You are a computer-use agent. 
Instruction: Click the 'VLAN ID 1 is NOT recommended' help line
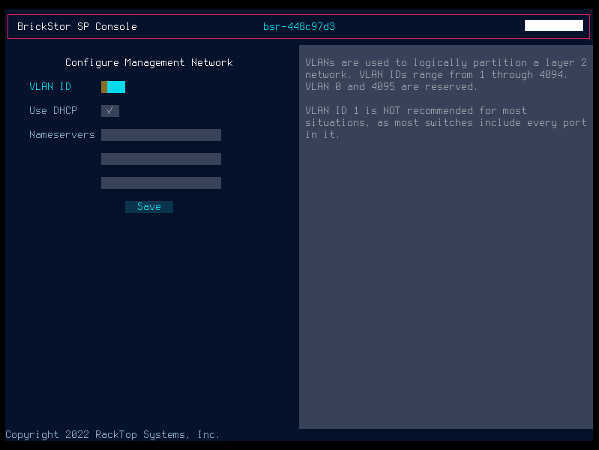pos(416,111)
